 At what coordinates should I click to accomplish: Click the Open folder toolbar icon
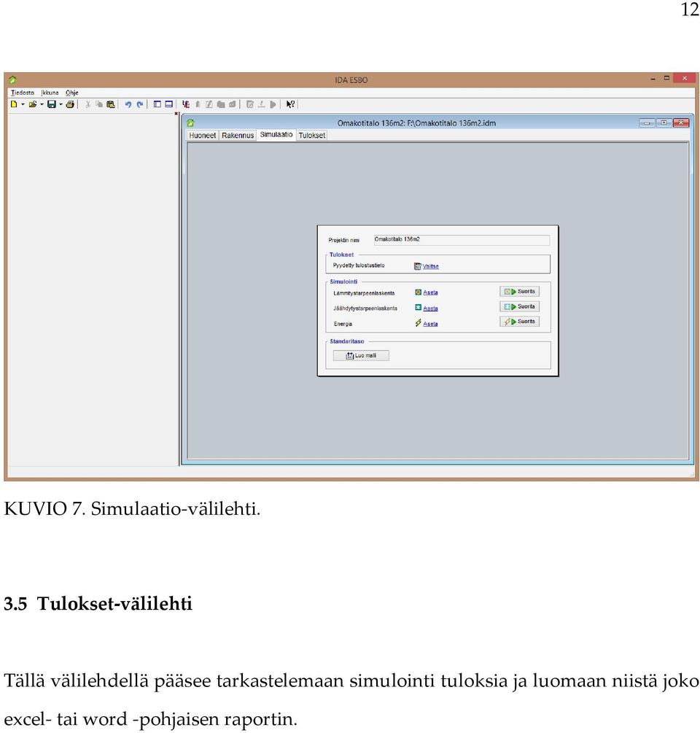pyautogui.click(x=33, y=104)
